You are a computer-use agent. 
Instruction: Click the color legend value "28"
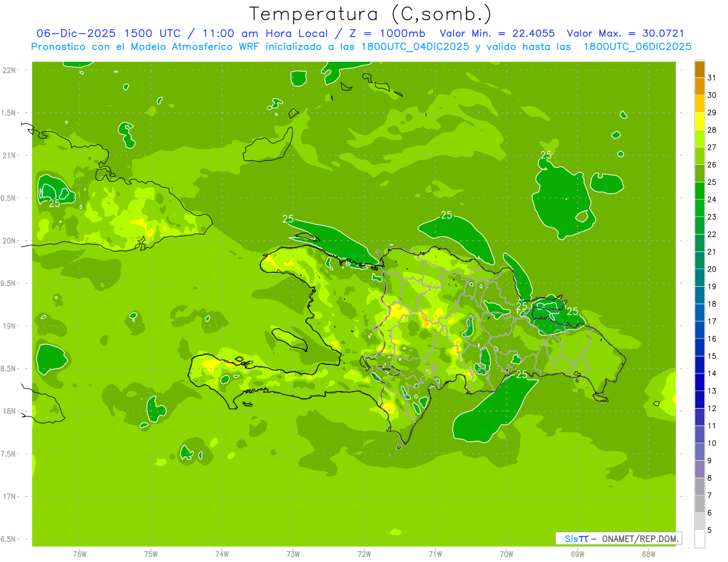pyautogui.click(x=712, y=130)
